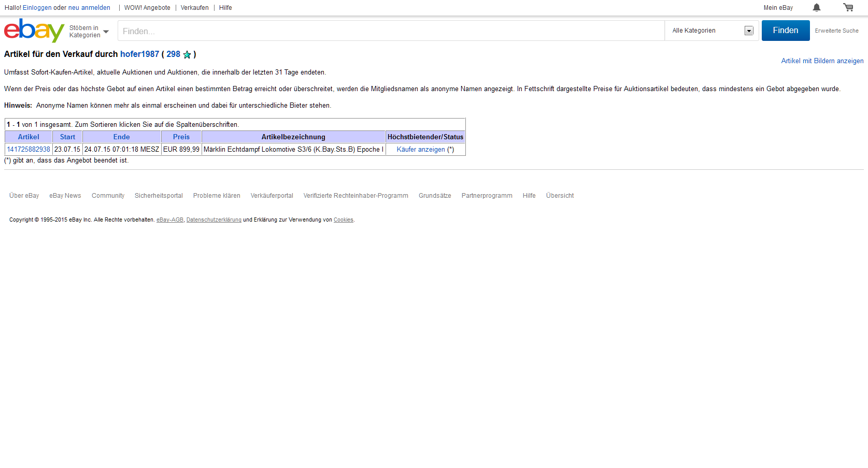Viewport: 868px width, 468px height.
Task: Open Mein eBay menu
Action: click(778, 8)
